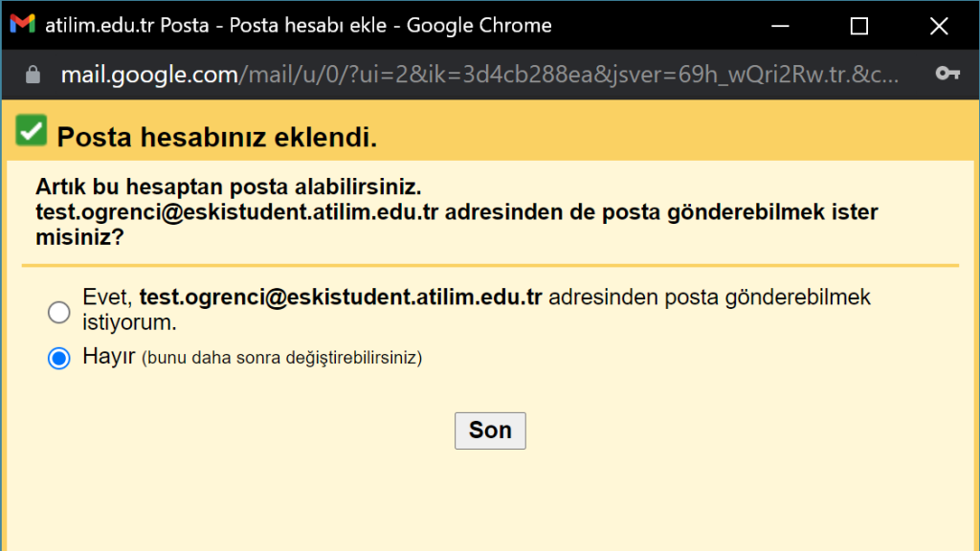Click the Gmail favicon in the title bar
980x551 pixels.
(x=21, y=25)
